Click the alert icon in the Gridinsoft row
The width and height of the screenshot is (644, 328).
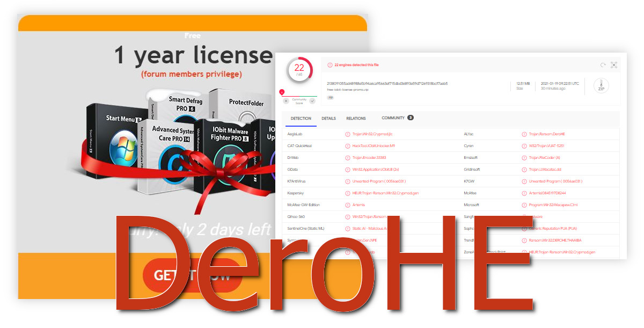[524, 169]
